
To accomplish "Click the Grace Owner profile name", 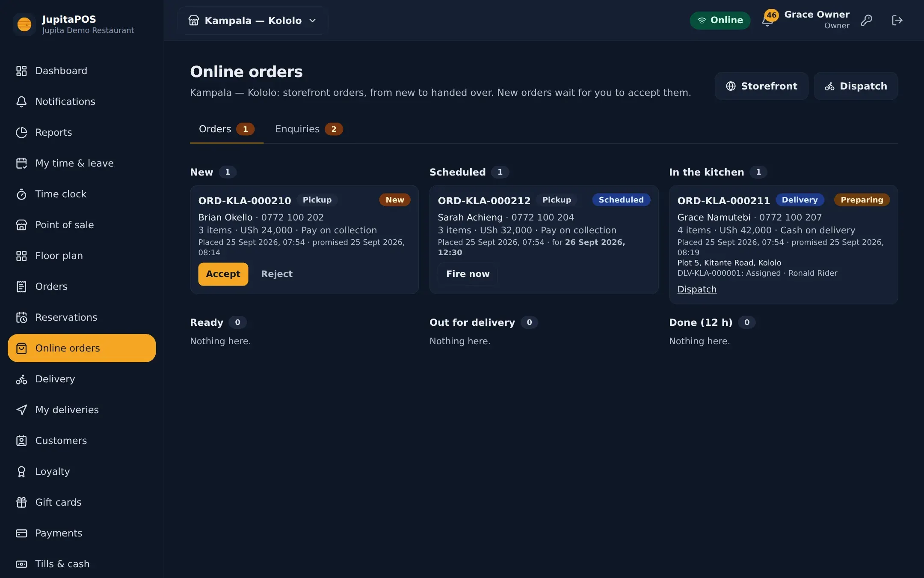I will point(817,15).
